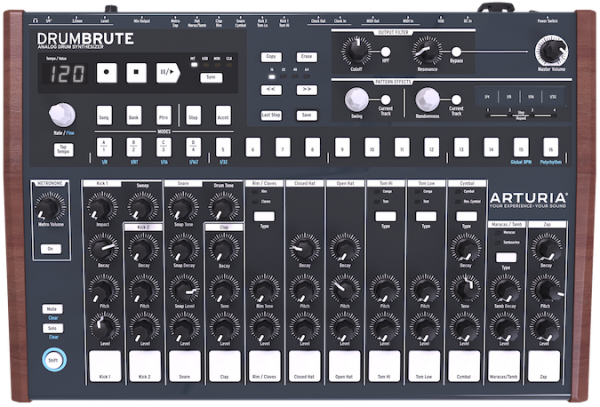600x407 pixels.
Task: Click the Tom Hi Type button
Action: [385, 217]
